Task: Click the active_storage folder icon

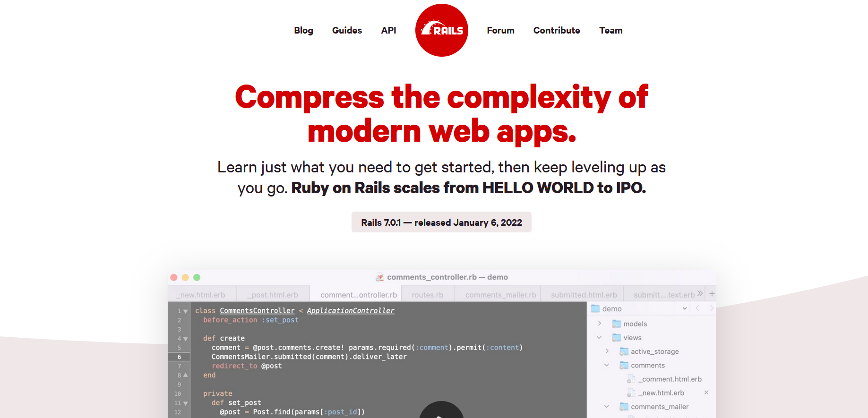Action: point(624,351)
